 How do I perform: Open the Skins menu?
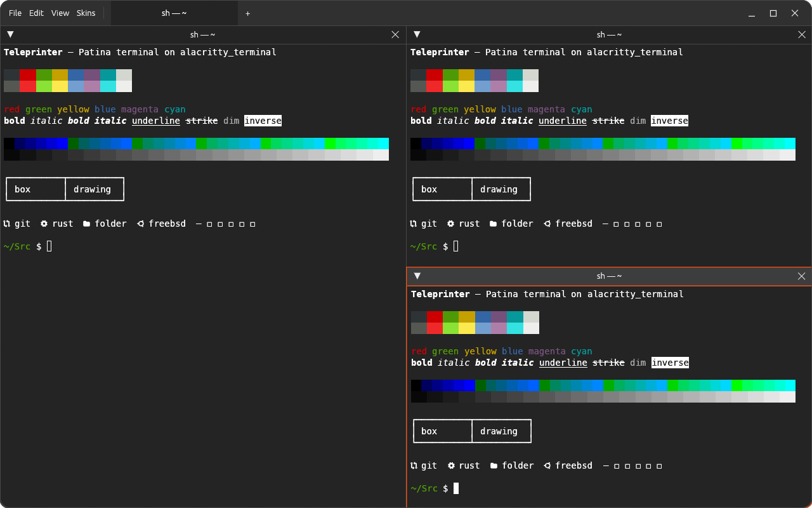86,13
